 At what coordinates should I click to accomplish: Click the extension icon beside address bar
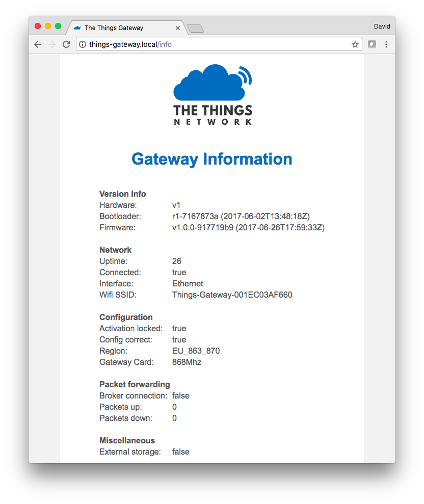click(372, 44)
